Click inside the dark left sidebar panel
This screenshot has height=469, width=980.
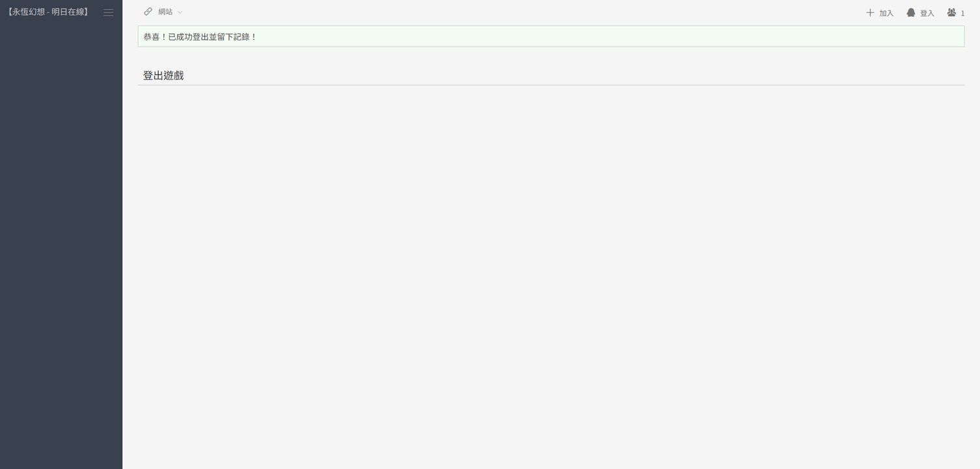coord(61,248)
